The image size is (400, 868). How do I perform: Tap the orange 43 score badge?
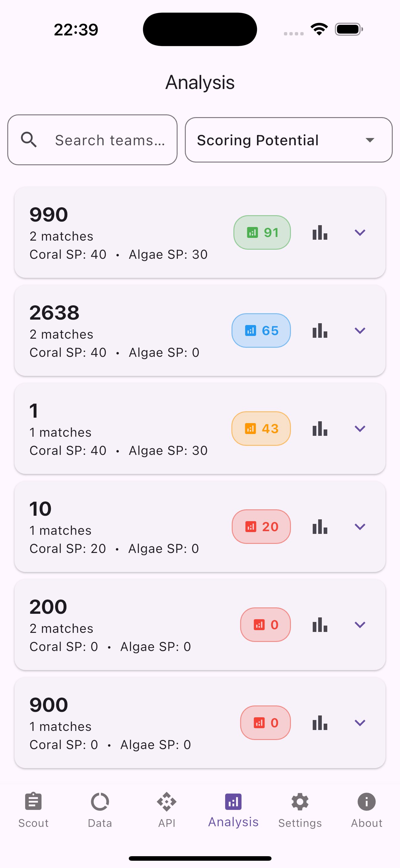[261, 429]
